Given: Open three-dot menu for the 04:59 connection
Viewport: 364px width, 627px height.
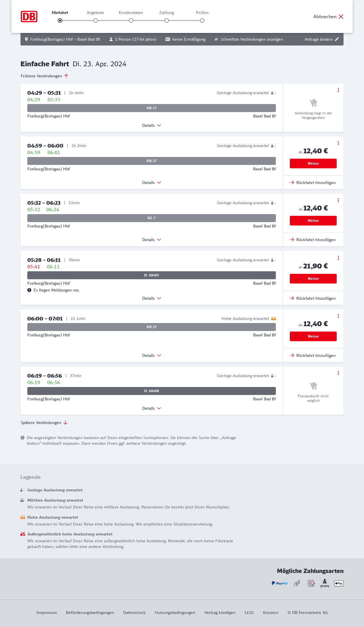Looking at the screenshot, I should tap(338, 143).
